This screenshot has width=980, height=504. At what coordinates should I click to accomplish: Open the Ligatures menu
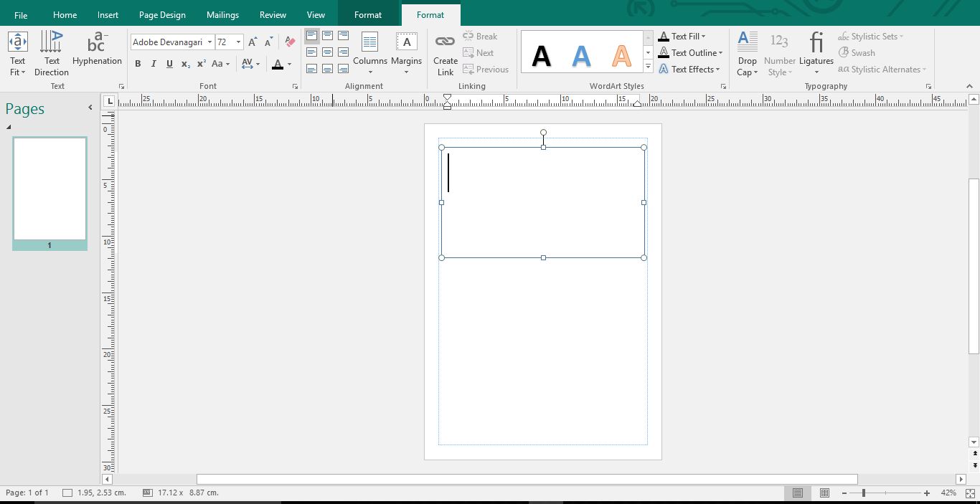(x=816, y=54)
